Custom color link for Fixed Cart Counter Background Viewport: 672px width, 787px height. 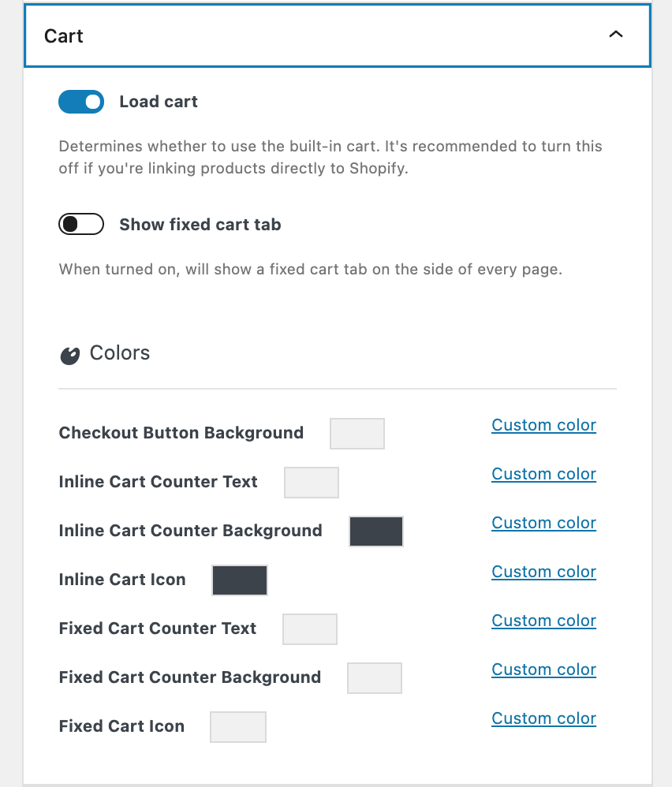[543, 670]
